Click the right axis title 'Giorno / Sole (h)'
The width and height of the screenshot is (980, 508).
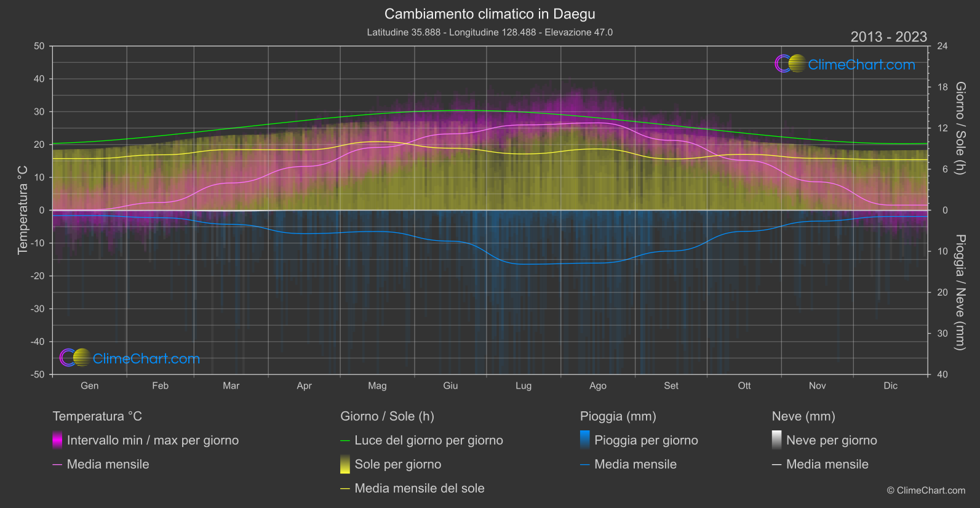pyautogui.click(x=960, y=129)
